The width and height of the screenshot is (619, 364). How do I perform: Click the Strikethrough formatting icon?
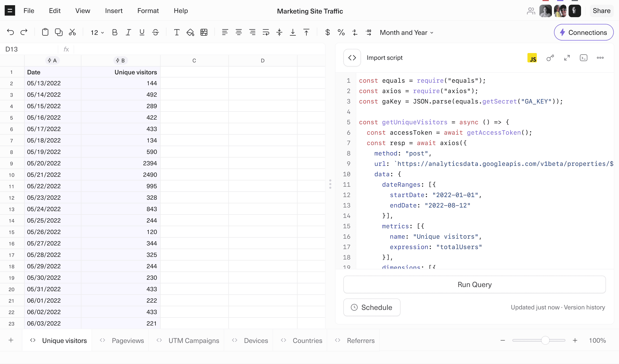point(156,32)
